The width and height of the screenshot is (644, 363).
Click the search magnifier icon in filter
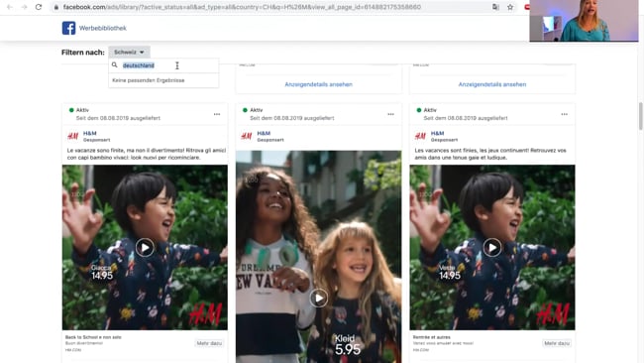pos(115,64)
